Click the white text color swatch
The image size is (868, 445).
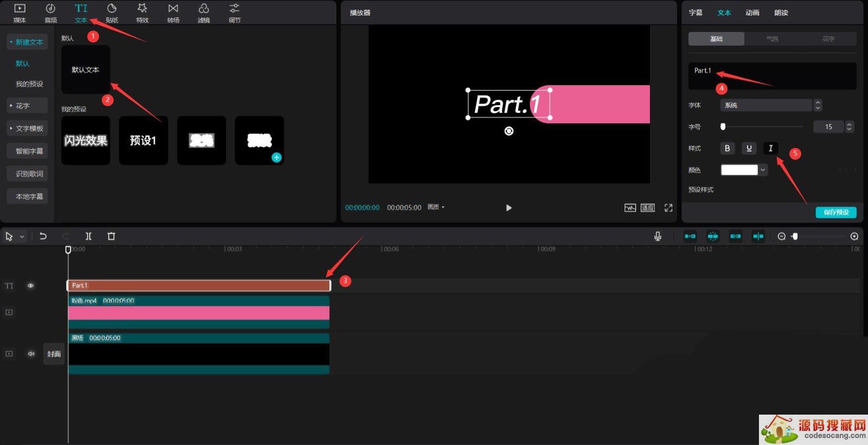pyautogui.click(x=739, y=170)
